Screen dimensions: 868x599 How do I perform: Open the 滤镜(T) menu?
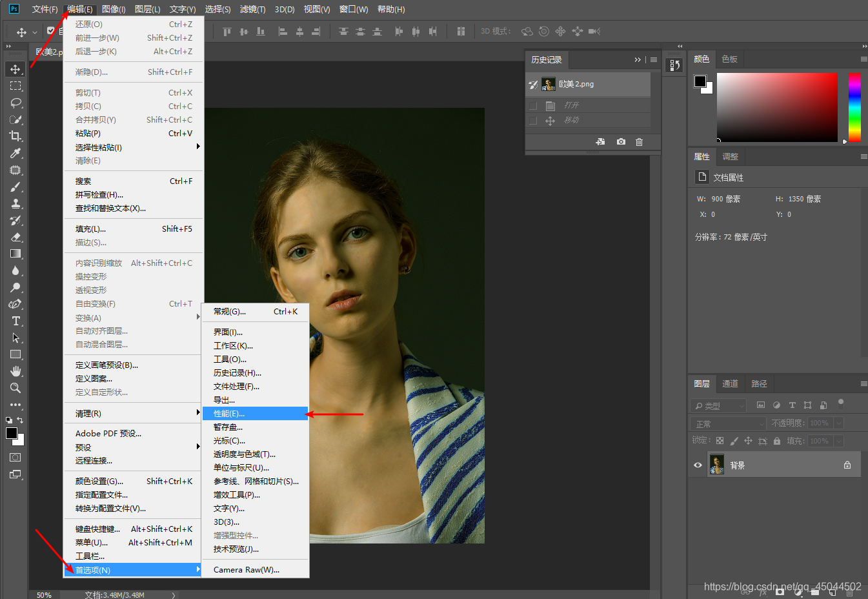click(x=252, y=9)
